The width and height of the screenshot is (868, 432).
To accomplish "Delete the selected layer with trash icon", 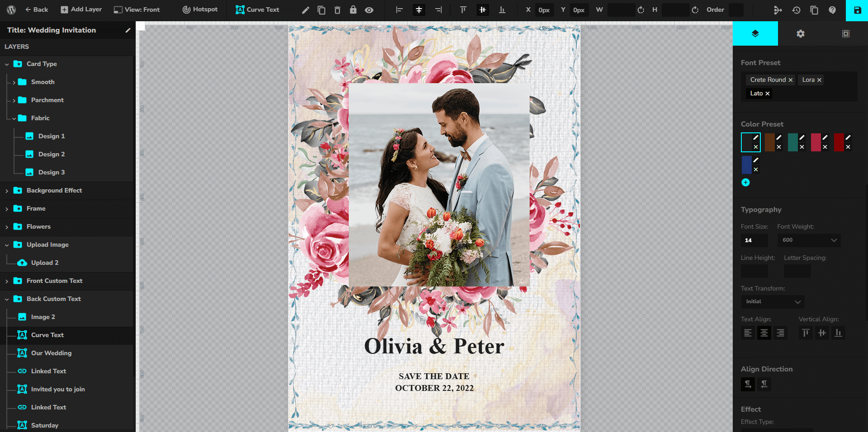I will 337,10.
